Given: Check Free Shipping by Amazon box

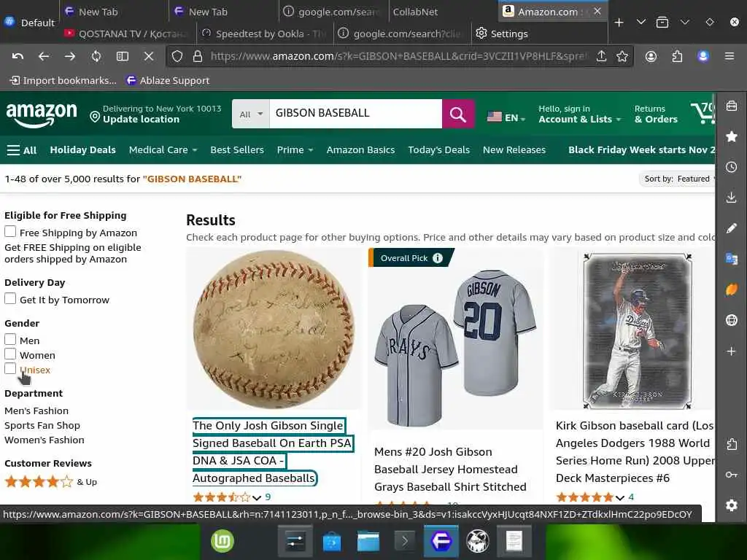Looking at the screenshot, I should click(x=10, y=231).
